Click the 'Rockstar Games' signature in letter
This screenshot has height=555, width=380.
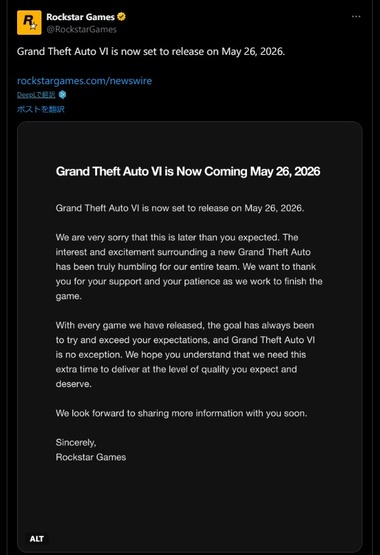click(x=91, y=457)
